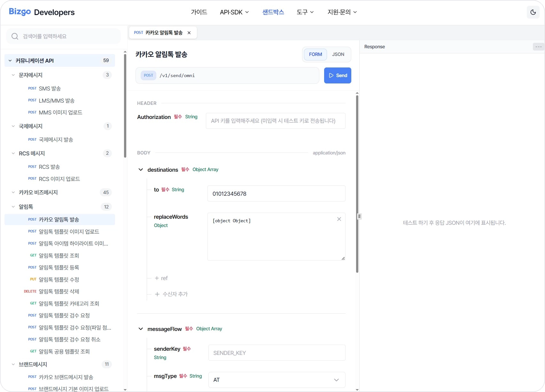Viewport: 545px width, 392px height.
Task: Open the msgType dropdown showing AT
Action: point(276,380)
